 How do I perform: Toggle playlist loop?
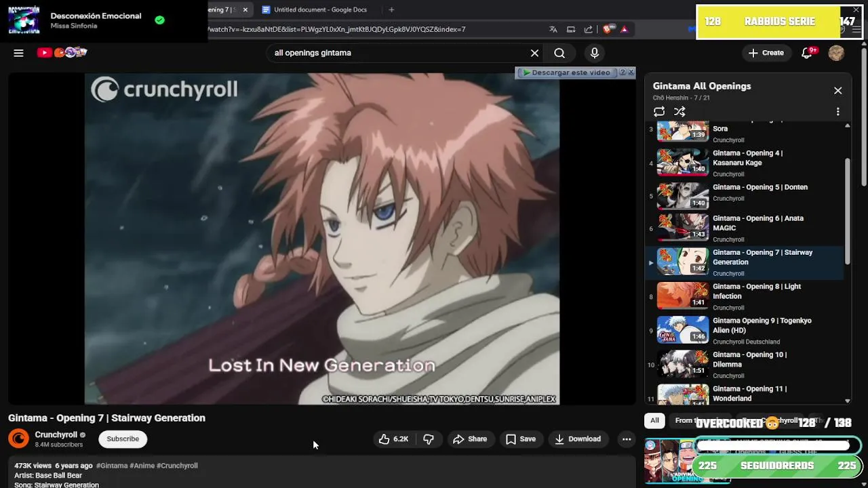click(x=659, y=112)
